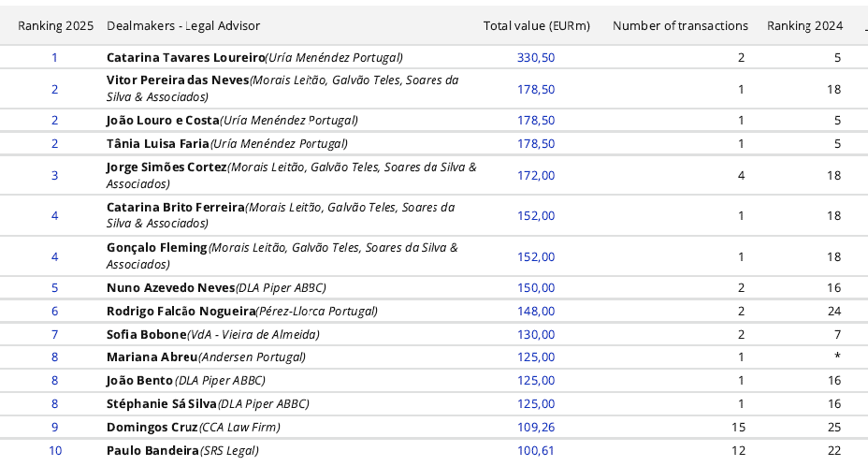868x466 pixels.
Task: Click total value 330,50
Action: (x=536, y=58)
